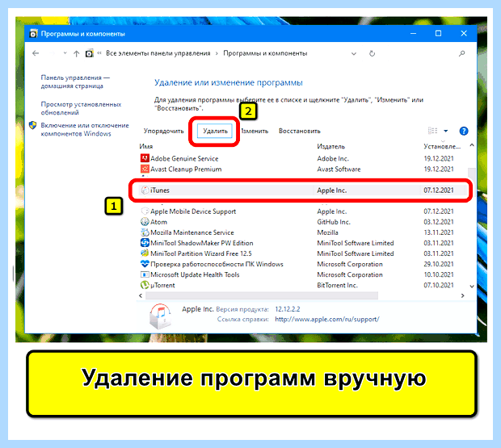Click the Adobe Genuine Service icon
Image resolution: width=501 pixels, height=448 pixels.
point(145,158)
